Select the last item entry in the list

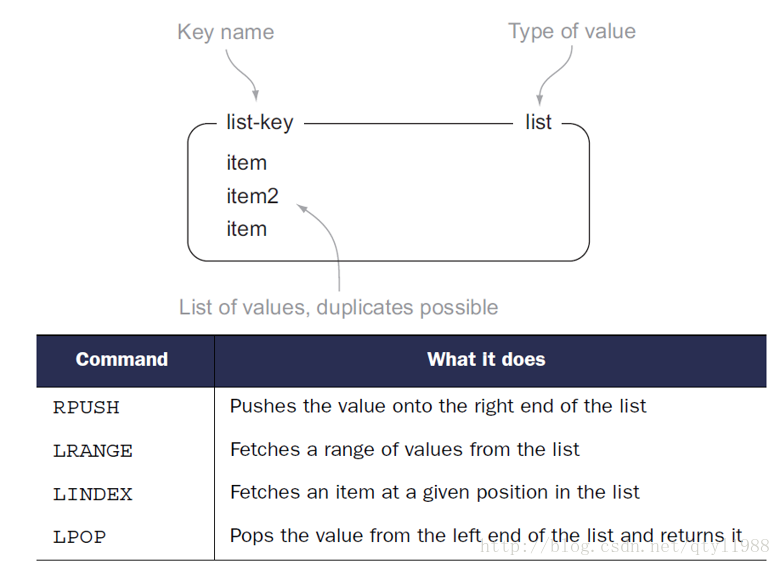click(246, 229)
